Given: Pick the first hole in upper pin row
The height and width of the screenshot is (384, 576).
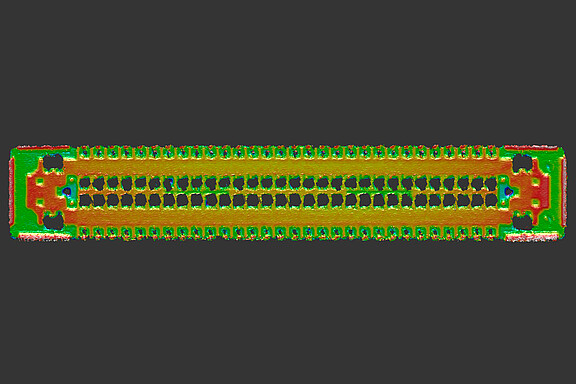Looking at the screenshot, I should coord(85,183).
